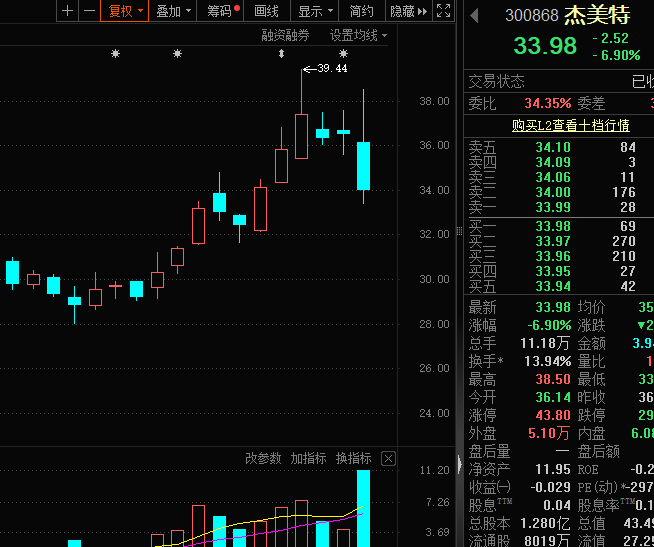Open the 叠加 dropdown menu
The image size is (654, 547).
click(173, 11)
